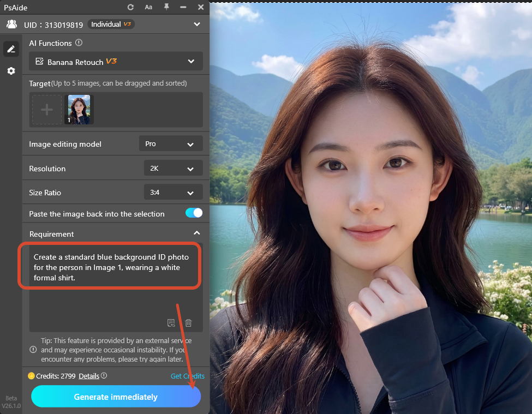Viewport: 532px width, 414px height.
Task: Click the info icon beside Details
Action: [103, 376]
